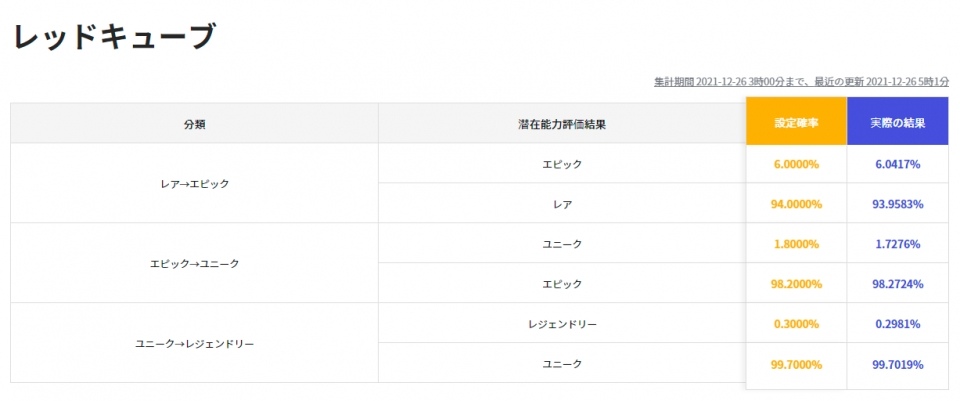Click the 1.8000% set probability value
The width and height of the screenshot is (960, 401).
(796, 244)
